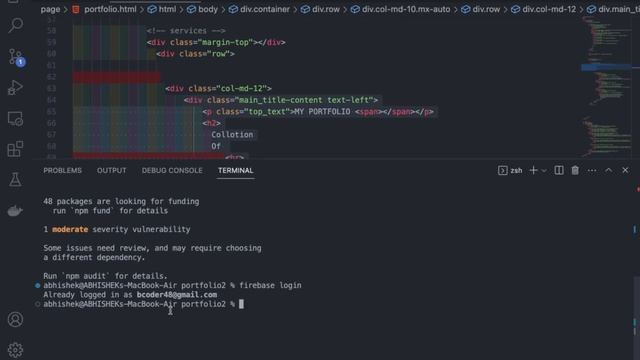This screenshot has width=640, height=360.
Task: Split the terminal panel
Action: 559,171
